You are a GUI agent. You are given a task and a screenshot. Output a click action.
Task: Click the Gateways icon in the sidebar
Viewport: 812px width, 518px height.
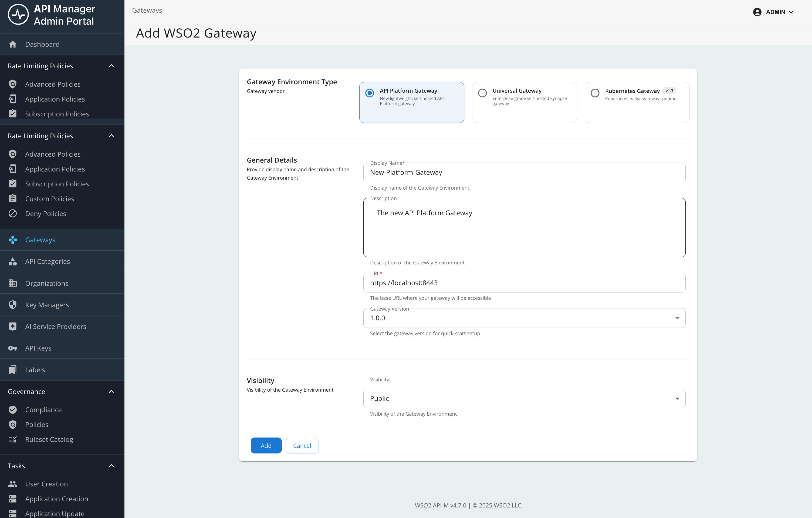(x=13, y=240)
